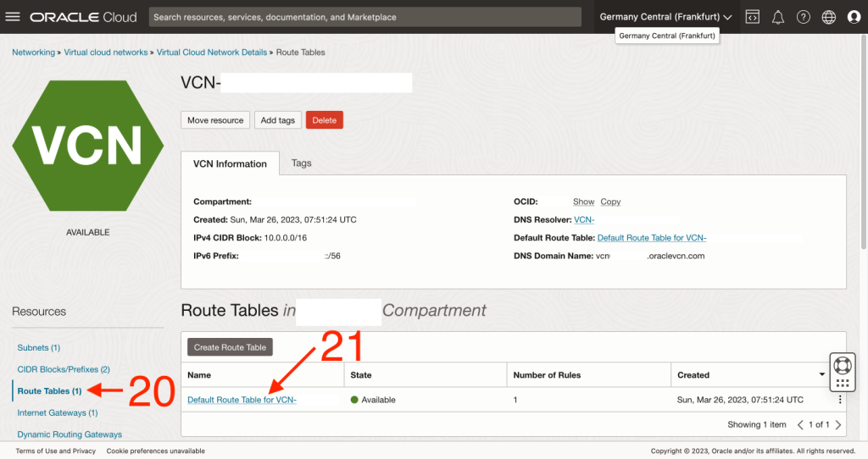Open the hamburger navigation menu
This screenshot has height=459, width=868.
point(13,17)
